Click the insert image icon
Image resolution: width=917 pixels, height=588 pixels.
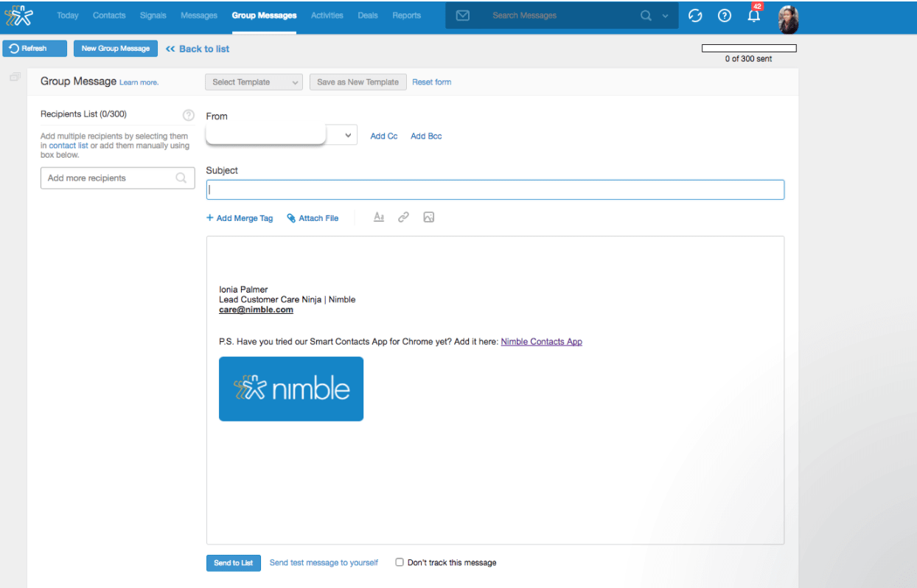428,217
